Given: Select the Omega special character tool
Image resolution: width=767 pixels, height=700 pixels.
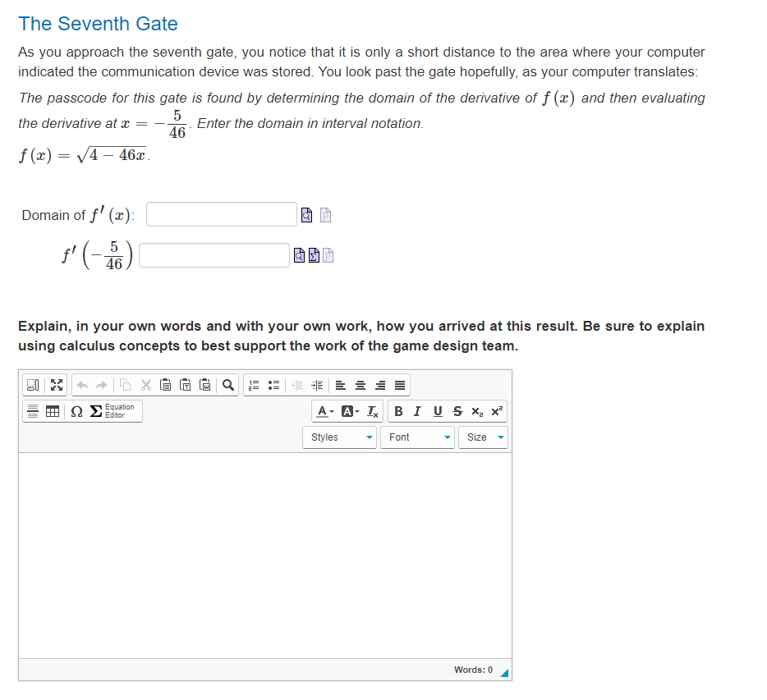Looking at the screenshot, I should (x=76, y=410).
